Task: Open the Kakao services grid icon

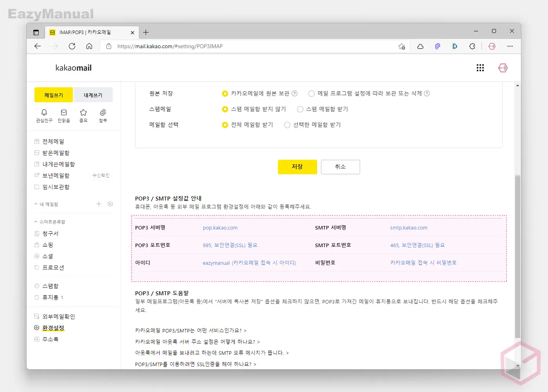Action: point(480,68)
